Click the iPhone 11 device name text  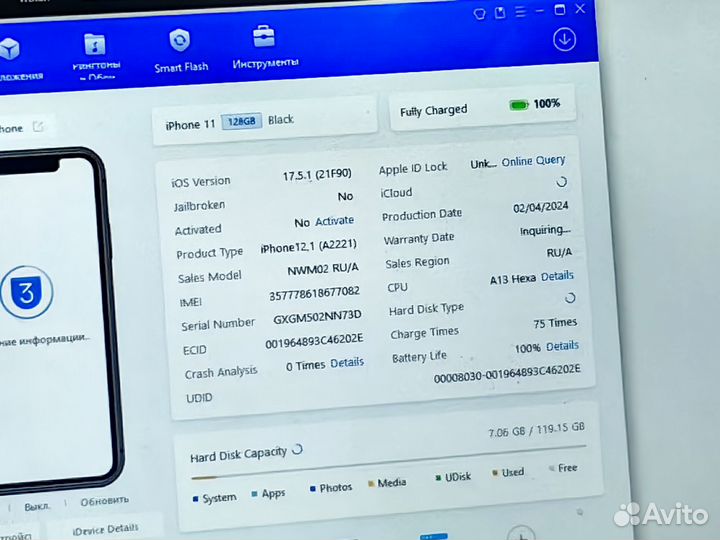pos(190,125)
